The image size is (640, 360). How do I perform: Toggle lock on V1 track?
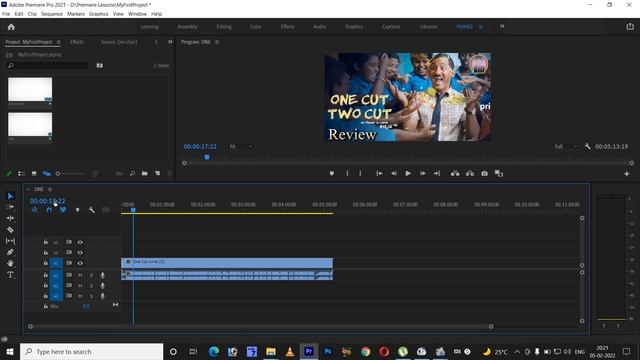click(45, 263)
